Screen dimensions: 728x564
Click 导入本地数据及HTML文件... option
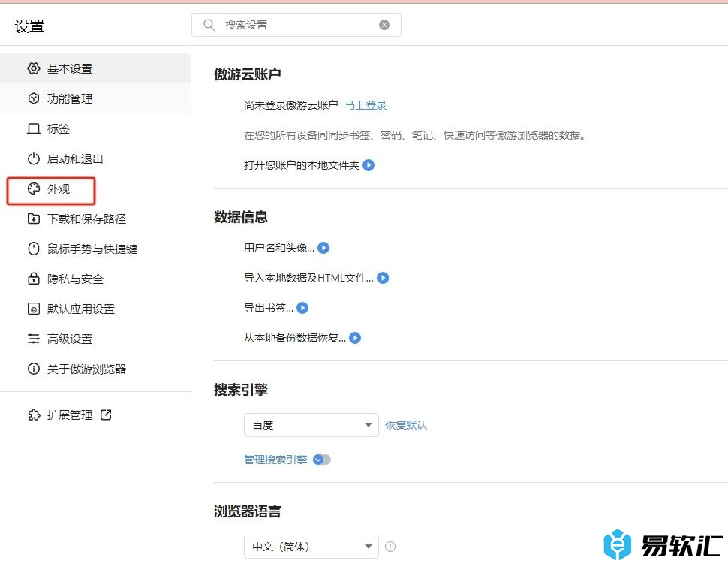click(x=308, y=278)
